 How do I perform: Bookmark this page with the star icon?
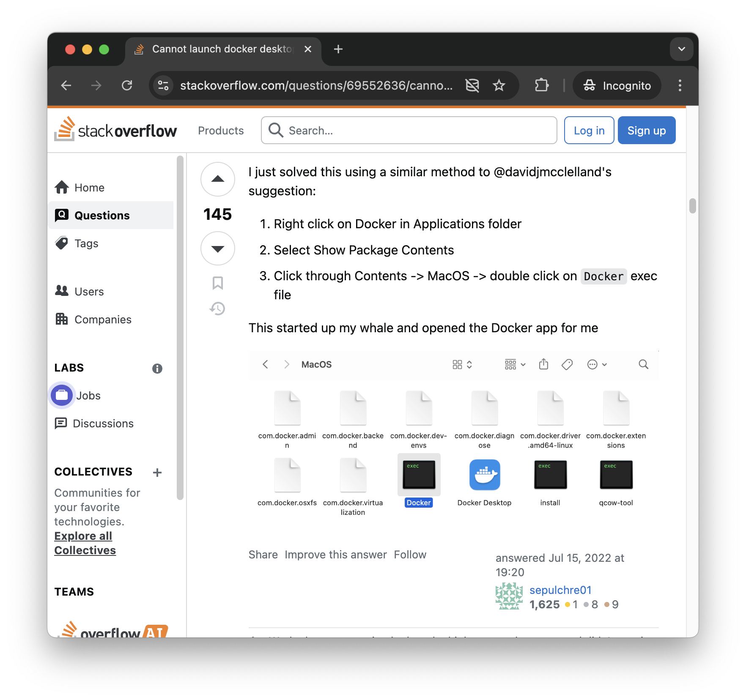(x=499, y=85)
